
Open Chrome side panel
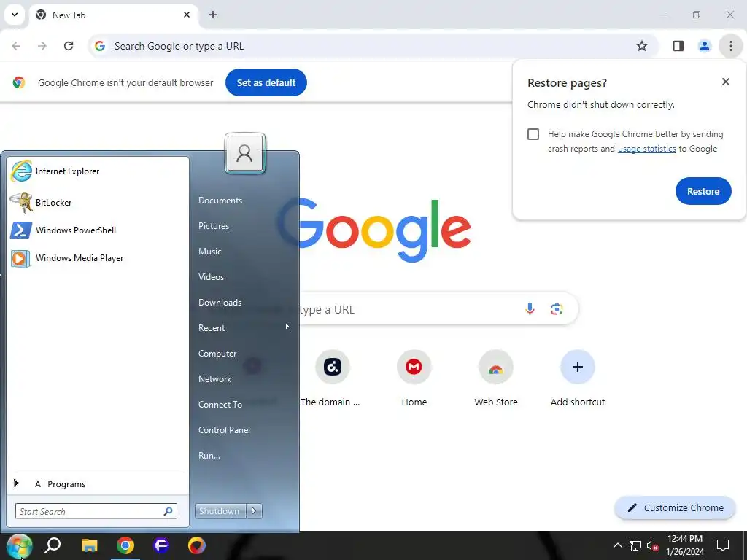coord(678,46)
